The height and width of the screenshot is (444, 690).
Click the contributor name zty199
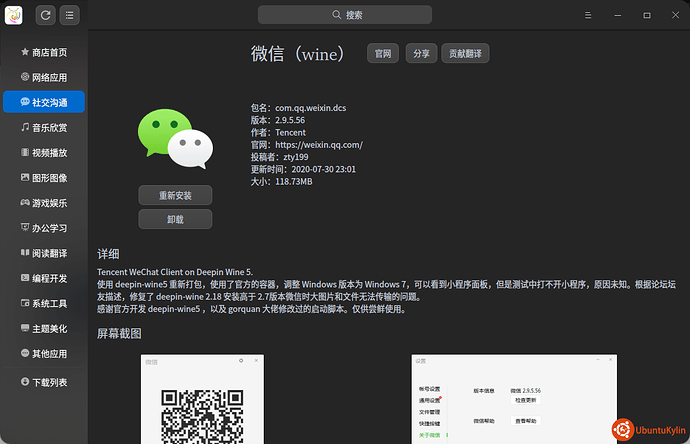[x=296, y=157]
